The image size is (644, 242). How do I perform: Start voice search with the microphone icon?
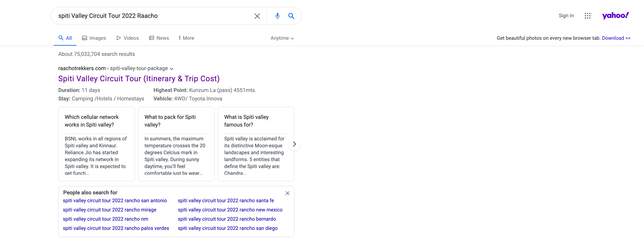tap(277, 16)
